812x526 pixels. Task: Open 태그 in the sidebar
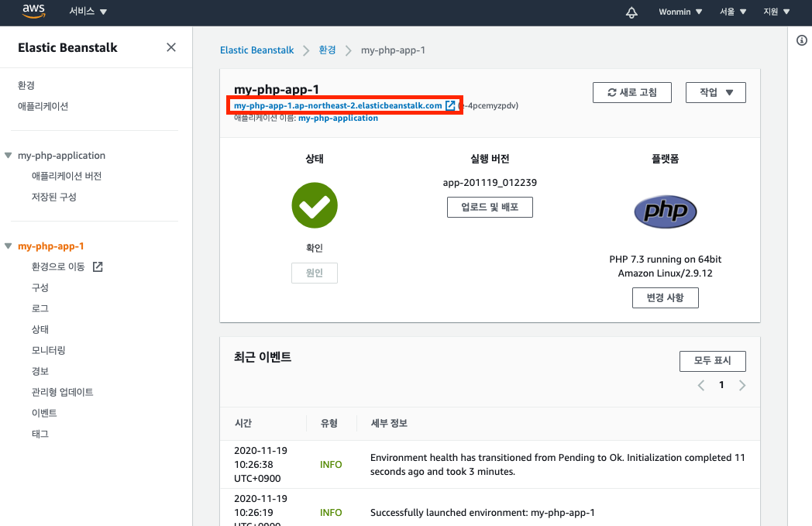coord(40,434)
